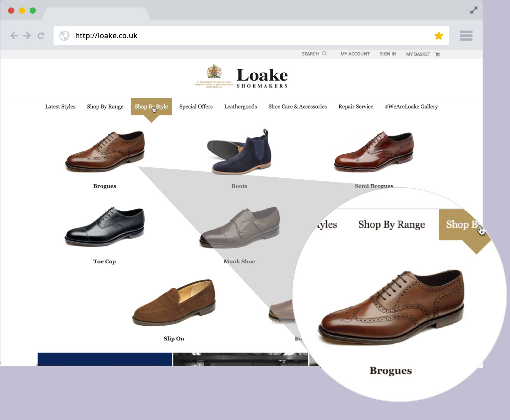Click the suede Slip On loafer image

[174, 302]
